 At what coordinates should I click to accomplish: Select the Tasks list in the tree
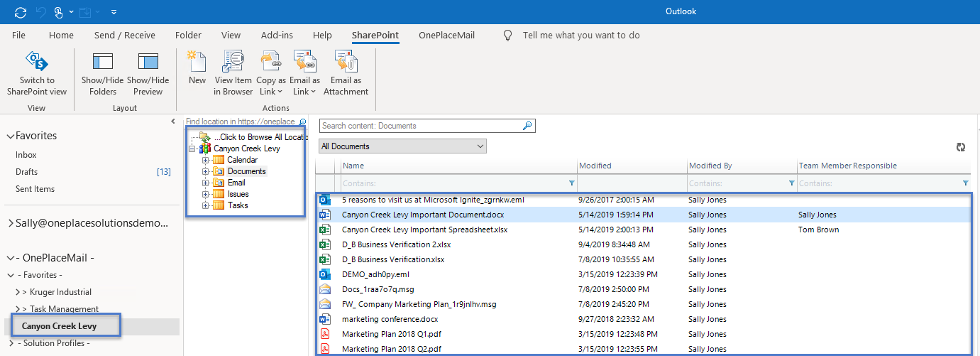tap(238, 205)
